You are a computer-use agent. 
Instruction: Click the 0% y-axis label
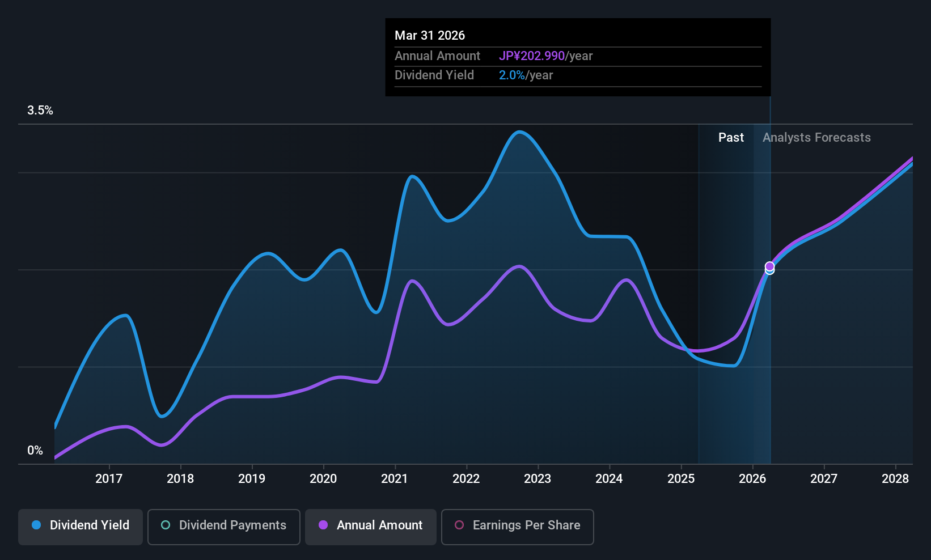[35, 451]
